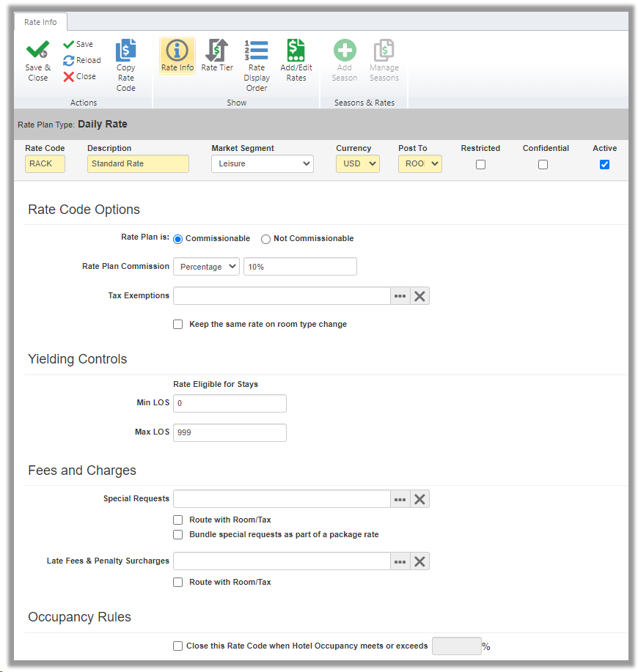
Task: Toggle the Restricted checkbox
Action: point(480,165)
